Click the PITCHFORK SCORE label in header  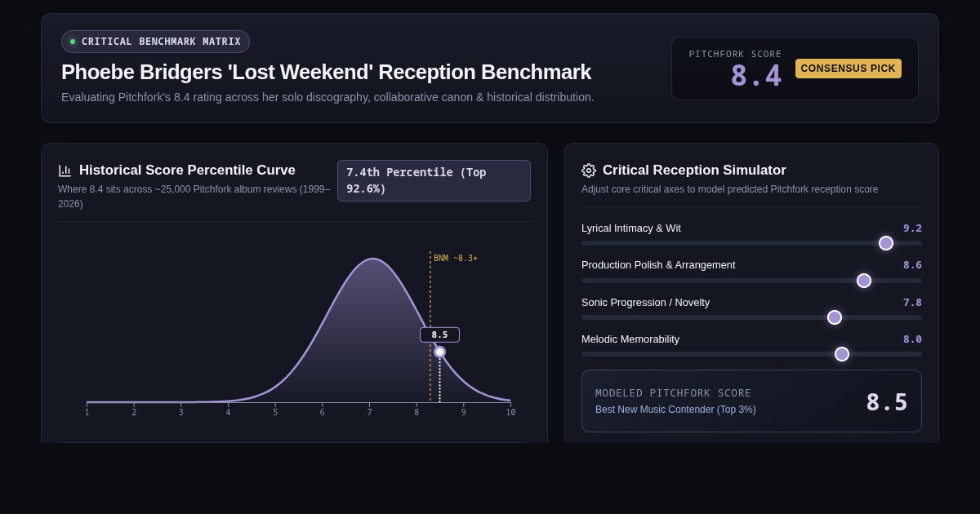(x=735, y=54)
